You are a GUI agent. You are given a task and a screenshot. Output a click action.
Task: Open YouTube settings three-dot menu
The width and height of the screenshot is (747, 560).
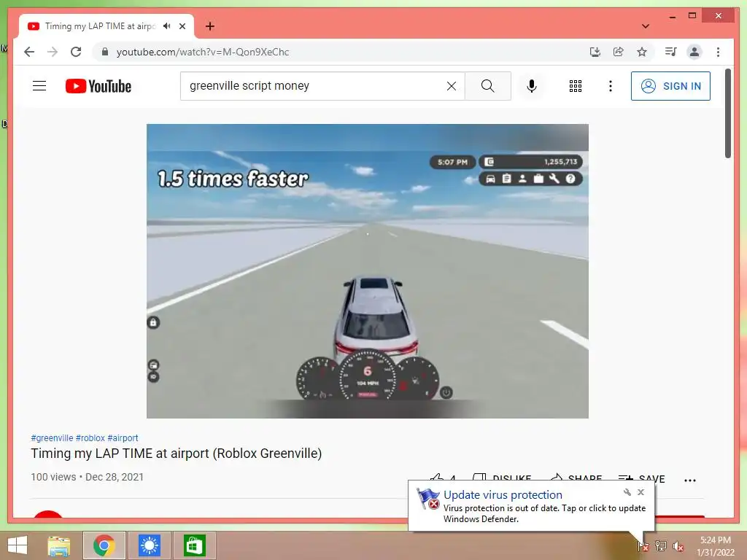[611, 86]
